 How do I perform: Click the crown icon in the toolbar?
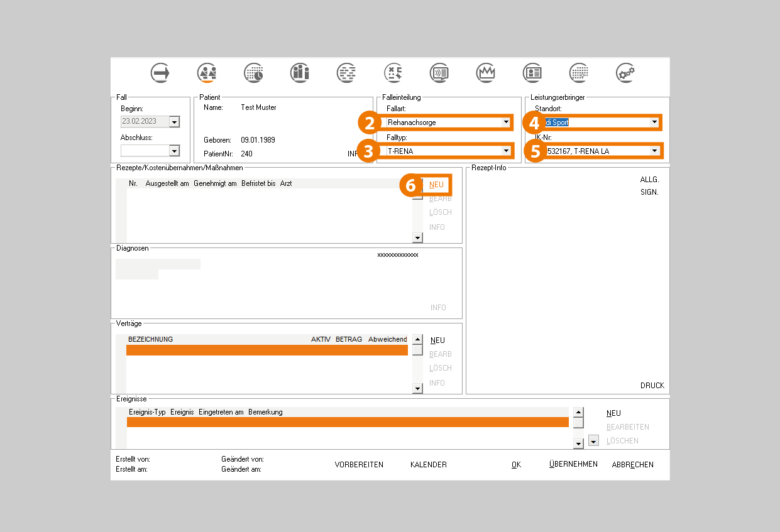(486, 73)
